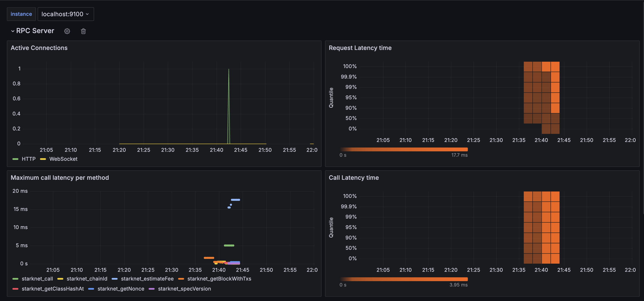
Task: Open Maximum call latency per method panel menu
Action: (x=60, y=178)
